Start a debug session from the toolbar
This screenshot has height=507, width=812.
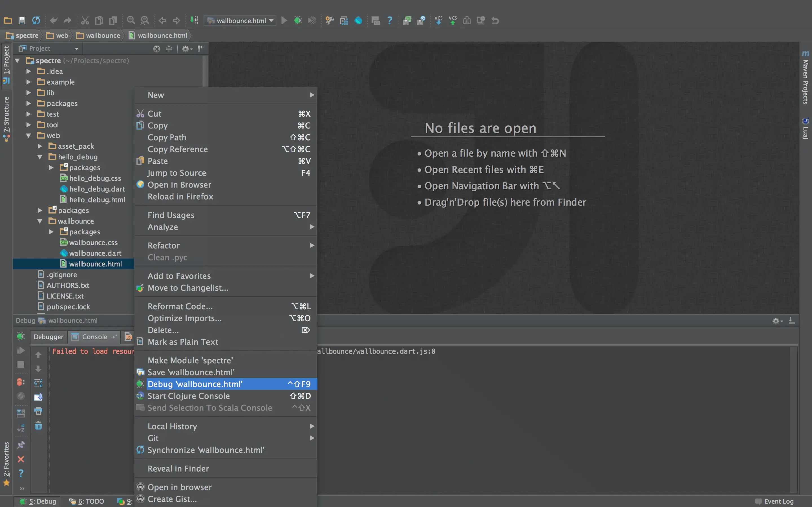pyautogui.click(x=298, y=21)
